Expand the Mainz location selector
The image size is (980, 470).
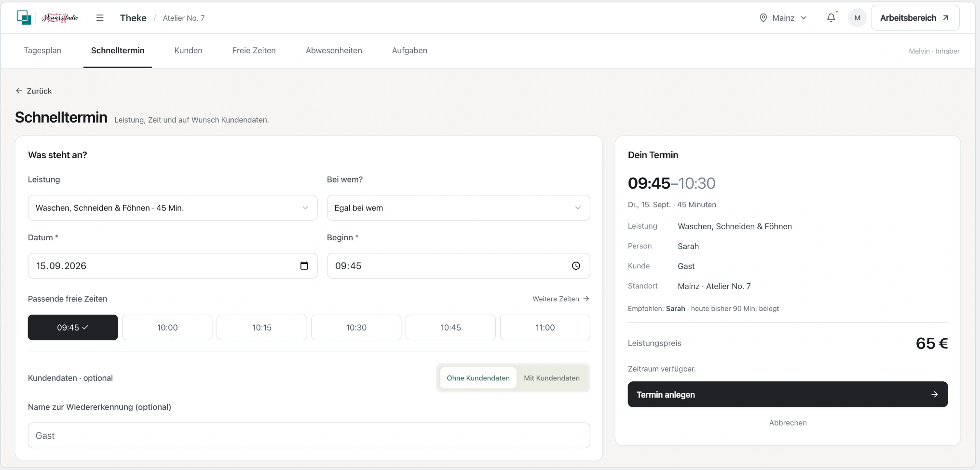pos(783,18)
